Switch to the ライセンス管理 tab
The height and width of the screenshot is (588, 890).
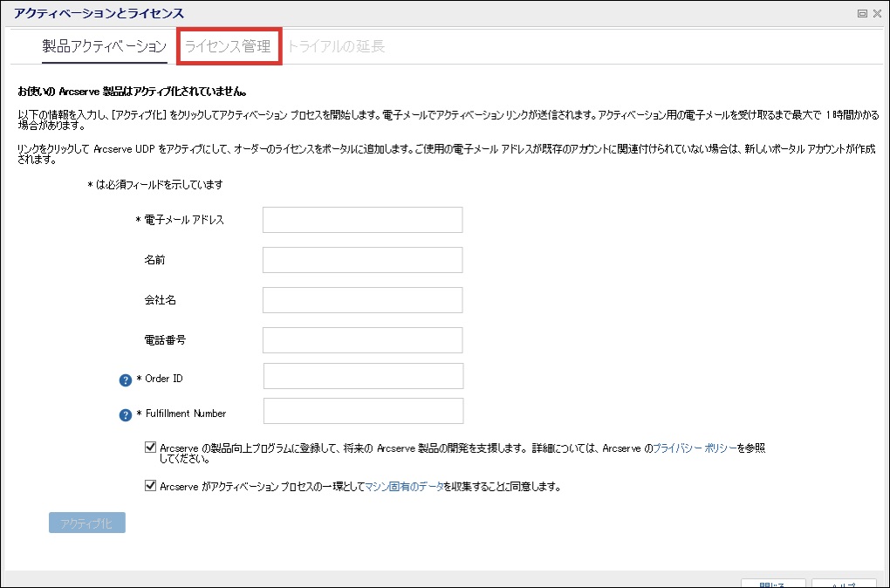click(x=229, y=46)
